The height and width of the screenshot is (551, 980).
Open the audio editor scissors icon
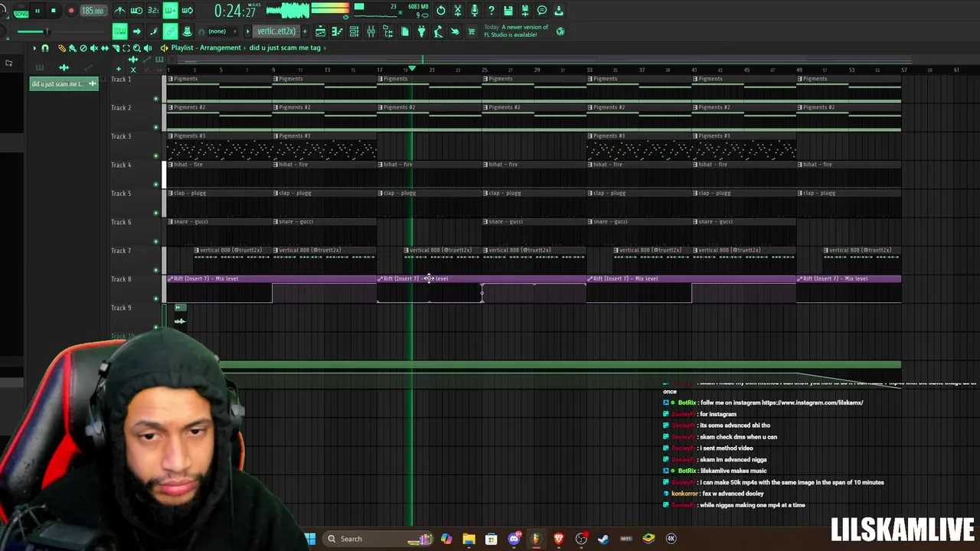coord(458,11)
